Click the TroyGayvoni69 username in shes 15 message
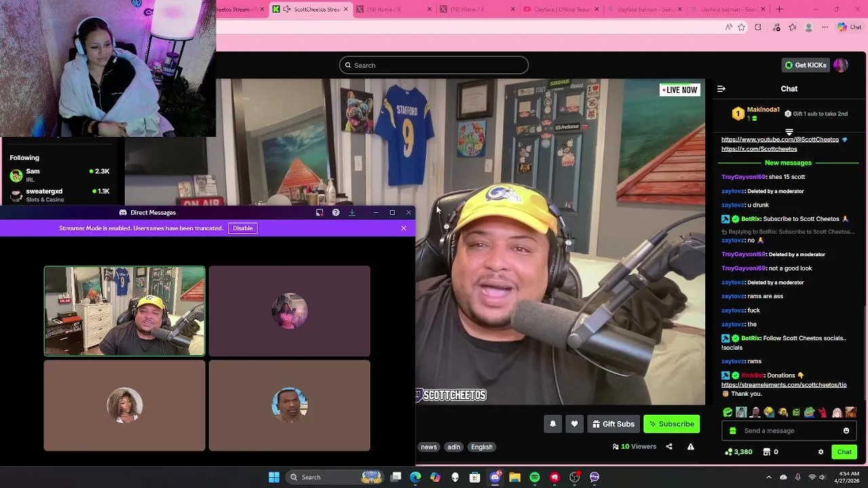Image resolution: width=868 pixels, height=488 pixels. tap(744, 177)
